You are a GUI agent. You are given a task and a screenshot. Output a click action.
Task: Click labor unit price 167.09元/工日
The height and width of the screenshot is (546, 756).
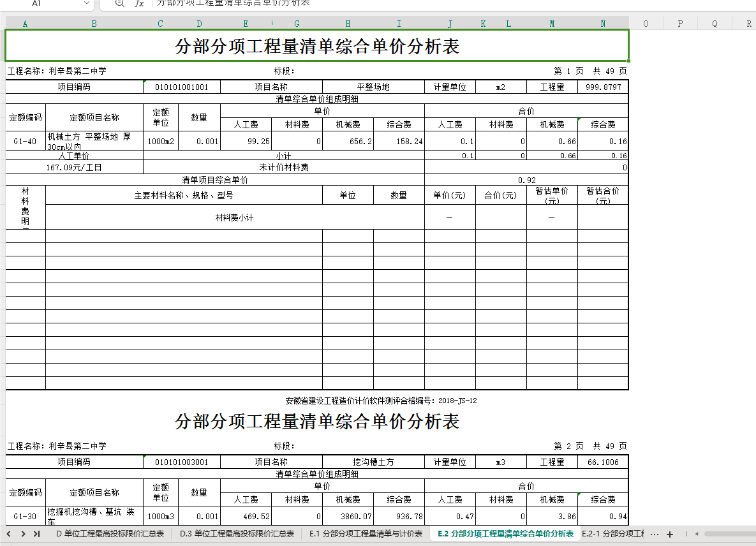[x=74, y=167]
